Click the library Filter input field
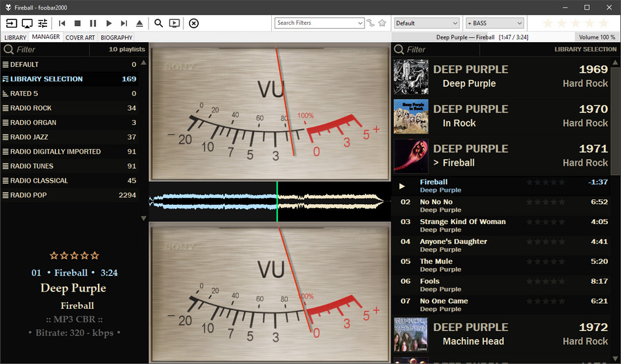 pos(442,50)
